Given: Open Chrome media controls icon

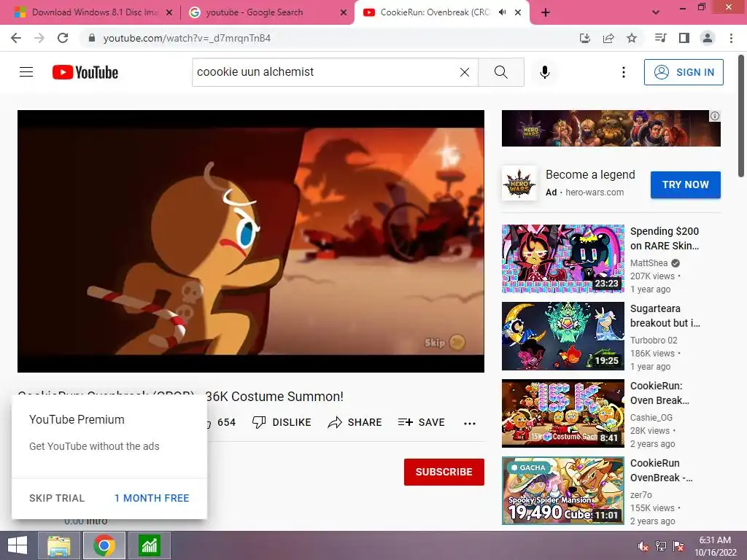Looking at the screenshot, I should pos(660,38).
